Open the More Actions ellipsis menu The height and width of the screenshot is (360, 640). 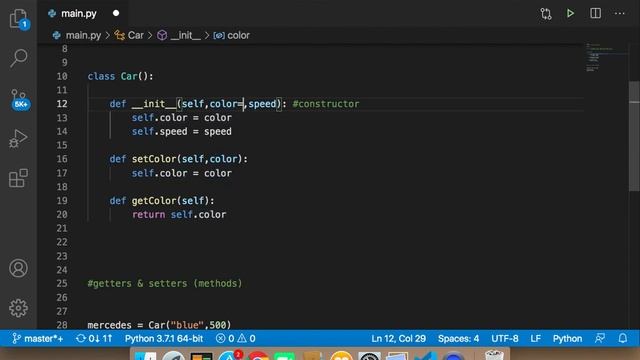point(620,13)
